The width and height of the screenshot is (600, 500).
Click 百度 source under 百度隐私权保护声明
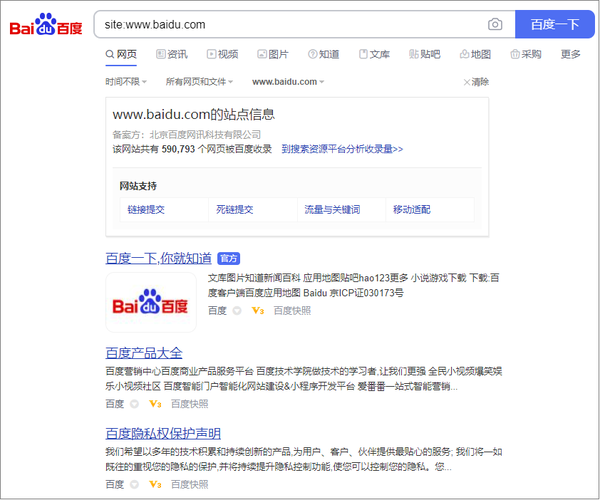pos(115,485)
